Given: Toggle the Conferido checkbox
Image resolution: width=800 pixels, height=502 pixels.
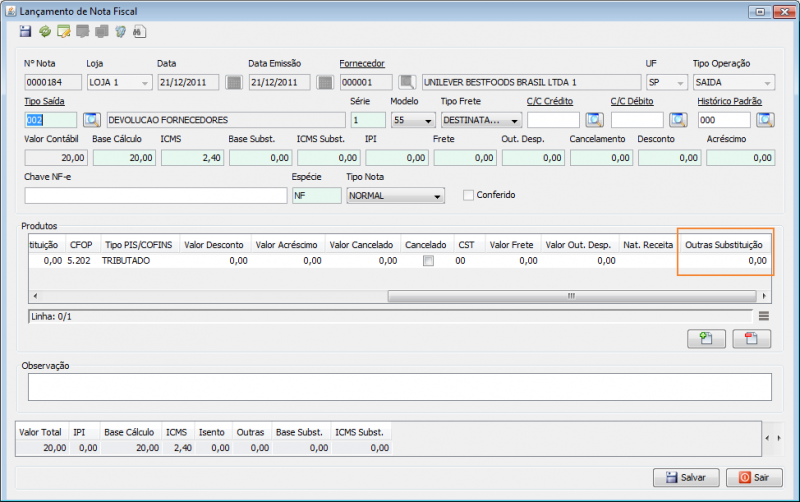Looking at the screenshot, I should pos(468,195).
